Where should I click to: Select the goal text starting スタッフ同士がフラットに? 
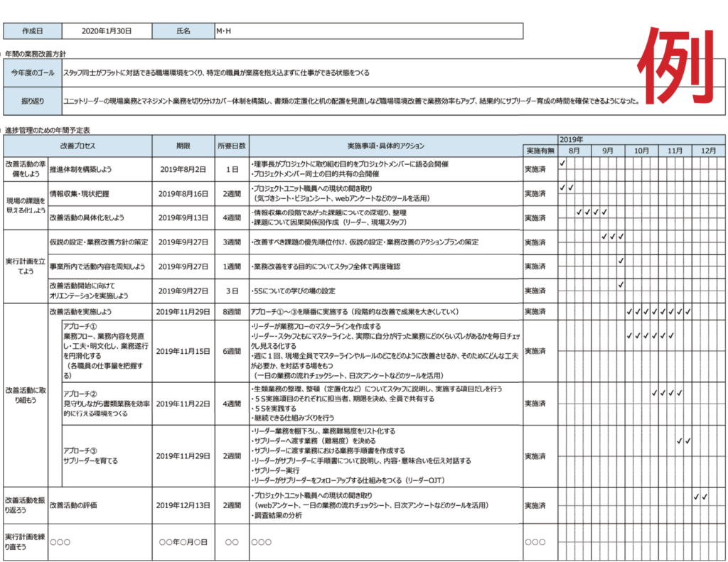[216, 73]
